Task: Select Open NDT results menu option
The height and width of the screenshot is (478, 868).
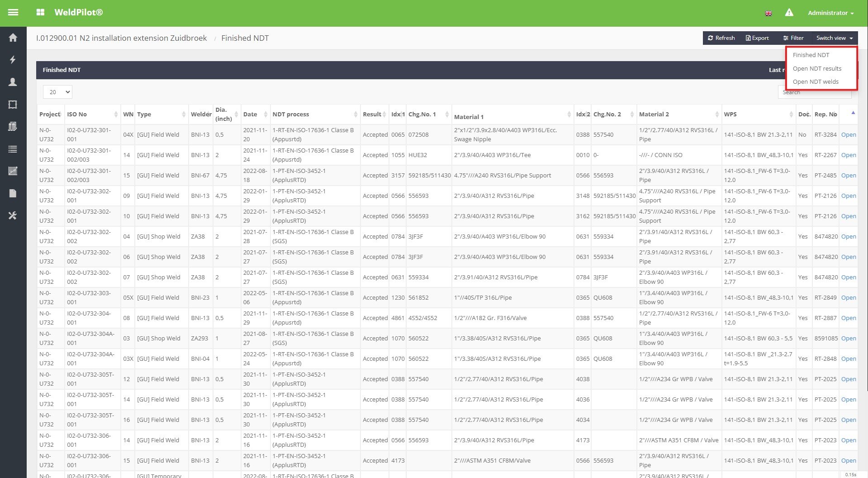Action: click(x=817, y=68)
